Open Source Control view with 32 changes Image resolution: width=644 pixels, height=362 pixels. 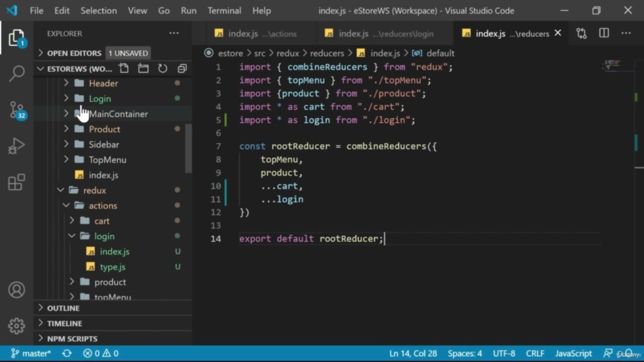[17, 110]
